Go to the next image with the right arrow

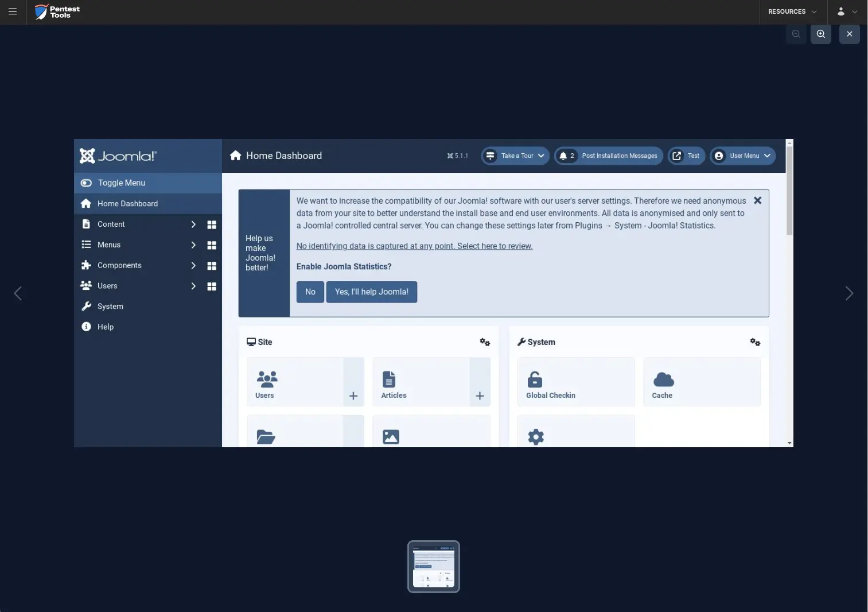[x=849, y=293]
